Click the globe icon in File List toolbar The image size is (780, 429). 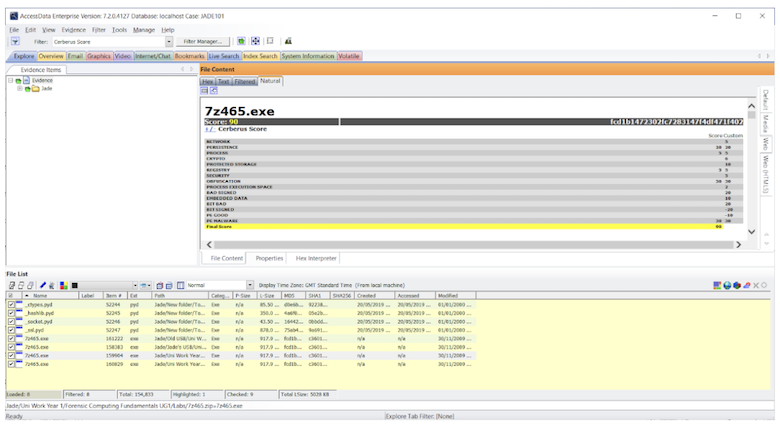727,285
